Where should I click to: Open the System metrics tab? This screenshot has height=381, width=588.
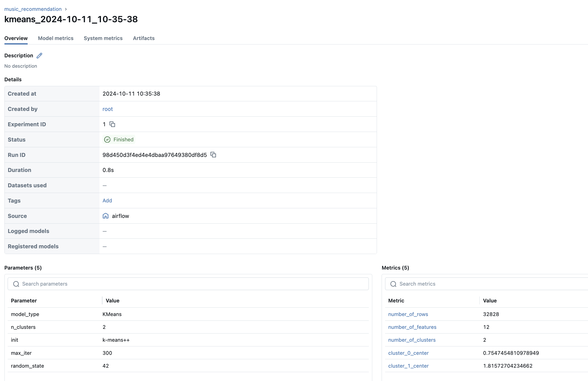103,38
